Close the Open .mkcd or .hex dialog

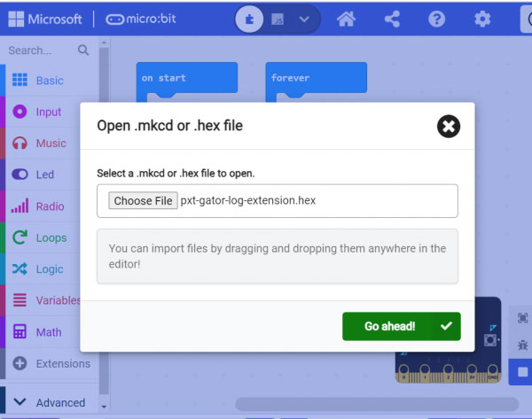tap(449, 127)
